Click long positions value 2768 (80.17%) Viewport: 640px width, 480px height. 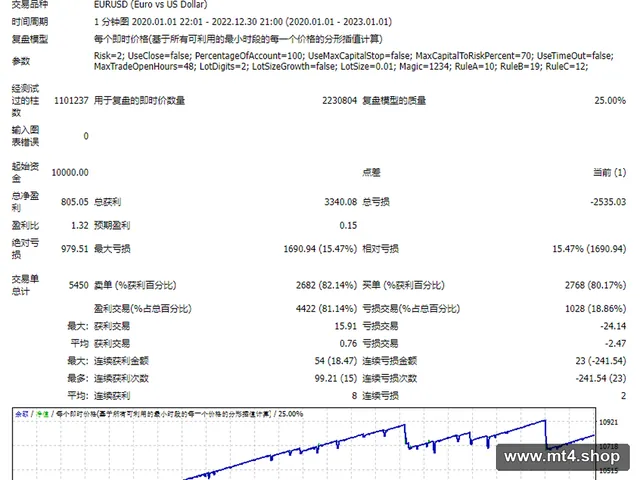click(x=595, y=285)
